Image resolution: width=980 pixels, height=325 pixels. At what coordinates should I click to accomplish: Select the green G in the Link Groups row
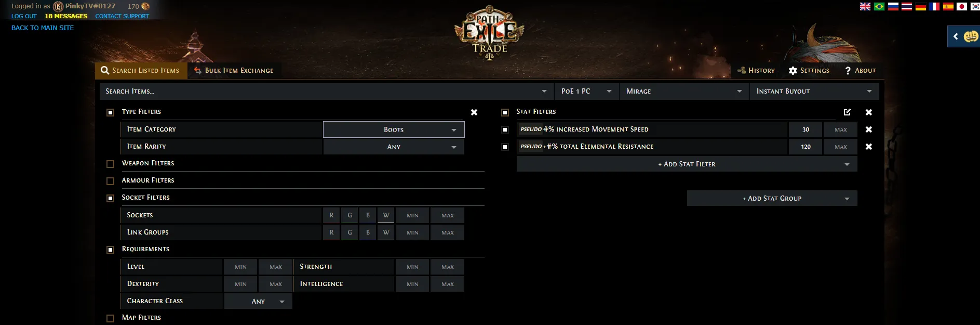[x=350, y=232]
